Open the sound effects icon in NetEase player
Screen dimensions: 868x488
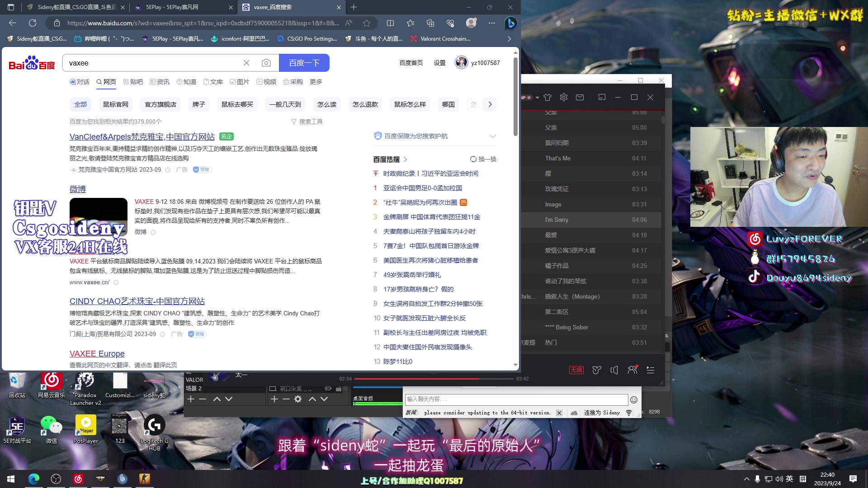[597, 370]
